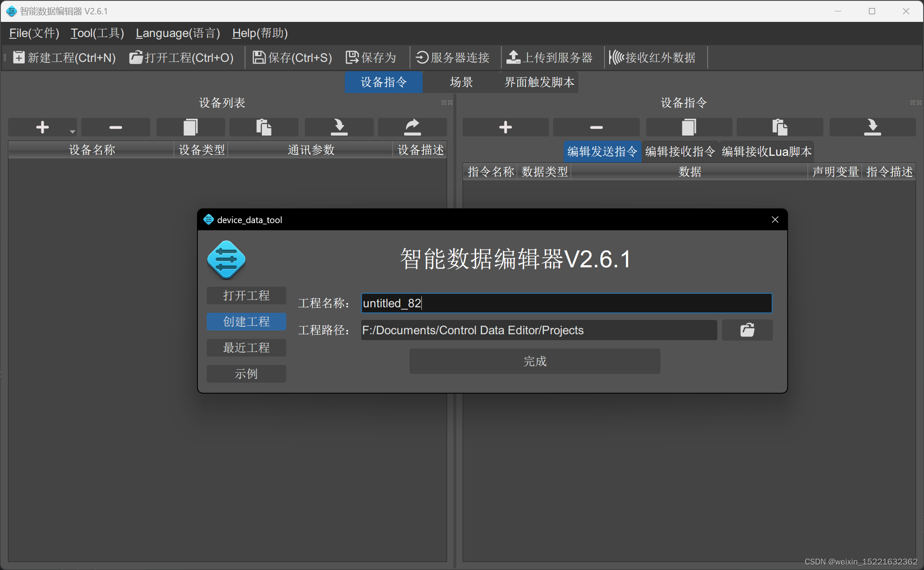Select the 编辑接收指令 tab
Image resolution: width=924 pixels, height=570 pixels.
pyautogui.click(x=680, y=152)
